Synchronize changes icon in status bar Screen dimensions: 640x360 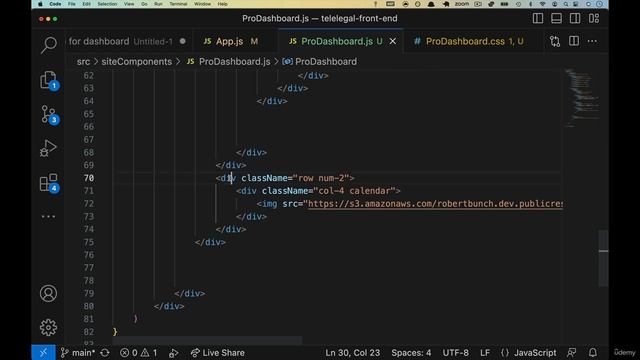click(105, 353)
